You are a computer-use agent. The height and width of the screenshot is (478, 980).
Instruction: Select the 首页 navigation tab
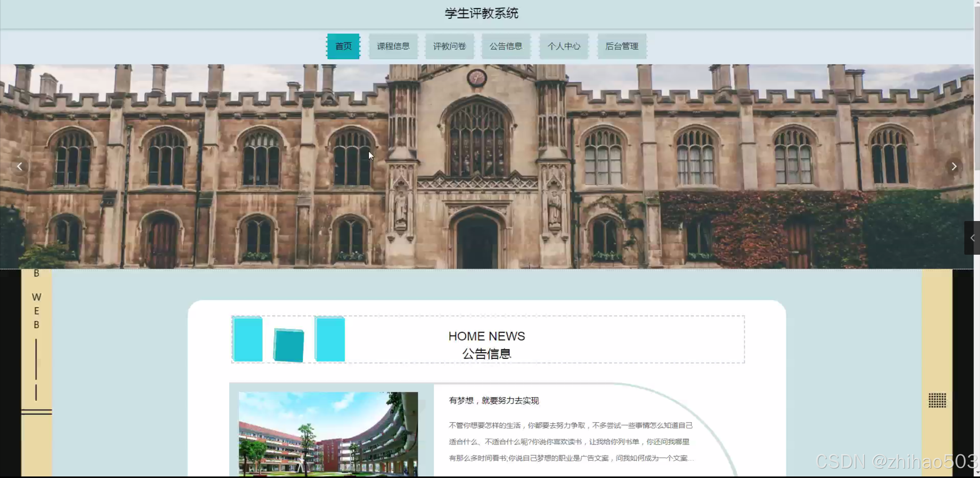click(343, 46)
